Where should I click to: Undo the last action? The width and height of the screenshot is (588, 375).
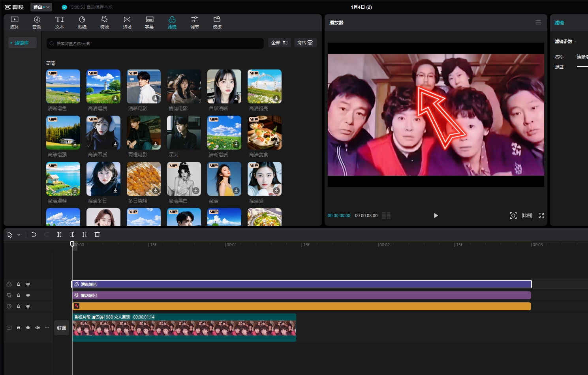pos(34,234)
